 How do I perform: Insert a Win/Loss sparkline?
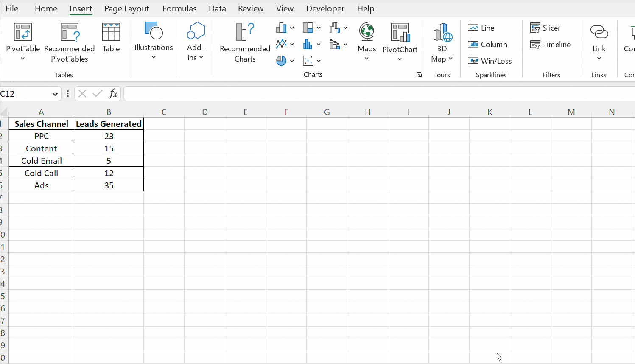coord(490,61)
